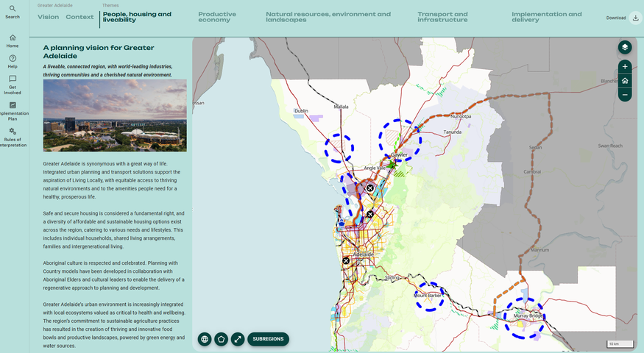The image size is (644, 353).
Task: Click the Swan Reach map label
Action: coord(610,146)
